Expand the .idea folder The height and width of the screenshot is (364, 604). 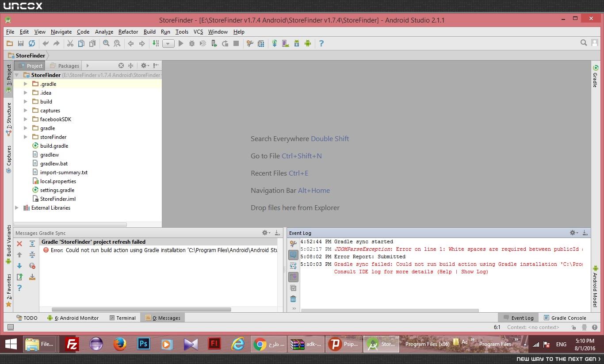(26, 93)
